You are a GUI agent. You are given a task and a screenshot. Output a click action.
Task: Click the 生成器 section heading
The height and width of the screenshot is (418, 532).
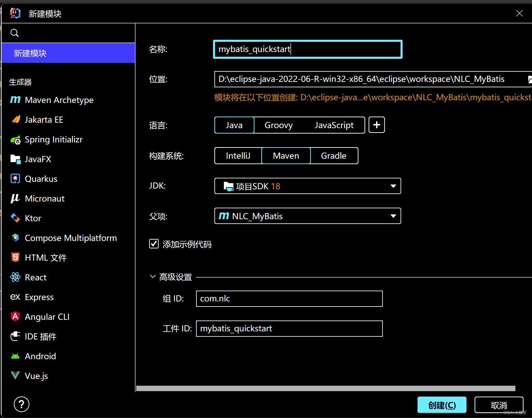(x=20, y=82)
